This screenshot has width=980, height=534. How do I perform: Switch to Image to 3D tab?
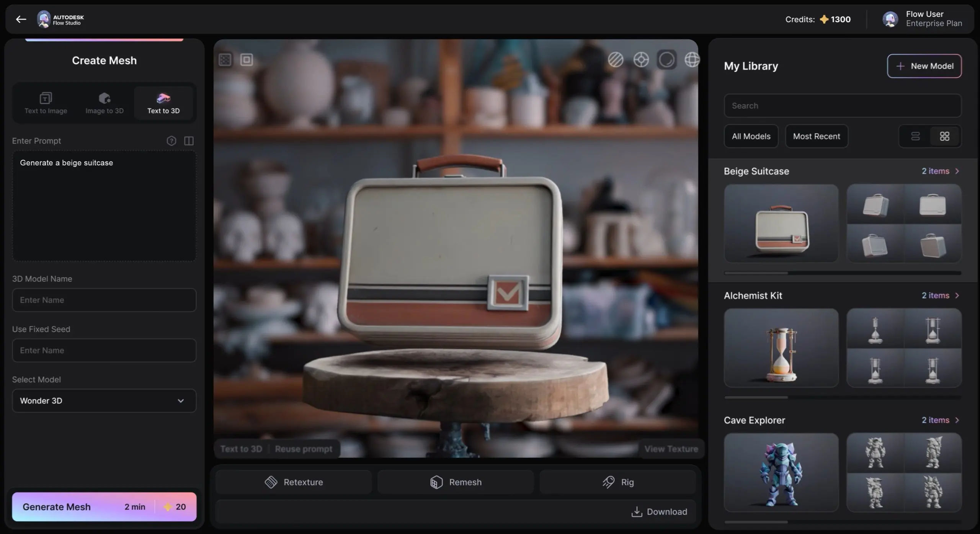[104, 103]
